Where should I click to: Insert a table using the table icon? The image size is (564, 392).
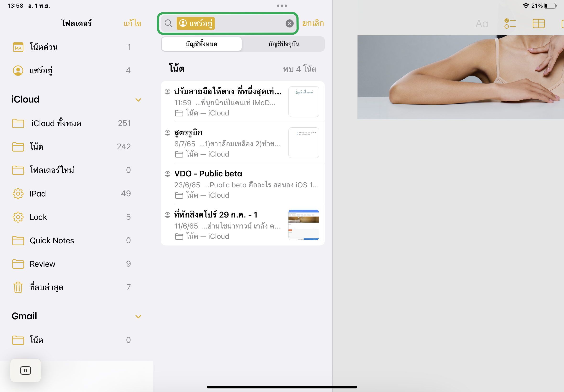point(538,24)
